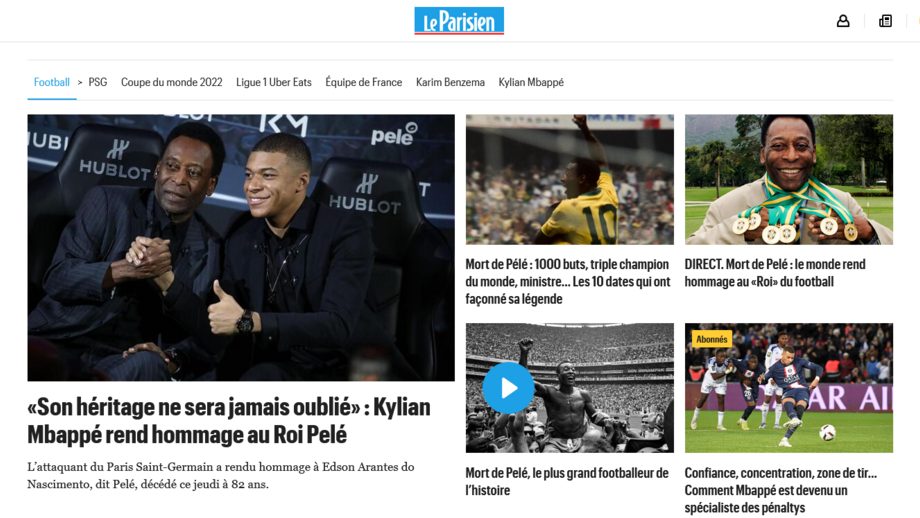Click summary text 'L'attaquant du Paris Saint-Germain'
920x518 pixels.
tap(221, 476)
